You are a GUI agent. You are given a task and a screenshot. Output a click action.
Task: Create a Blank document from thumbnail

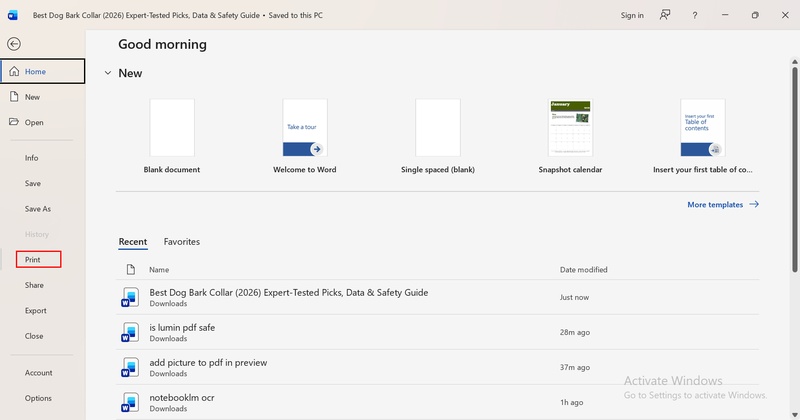click(172, 128)
